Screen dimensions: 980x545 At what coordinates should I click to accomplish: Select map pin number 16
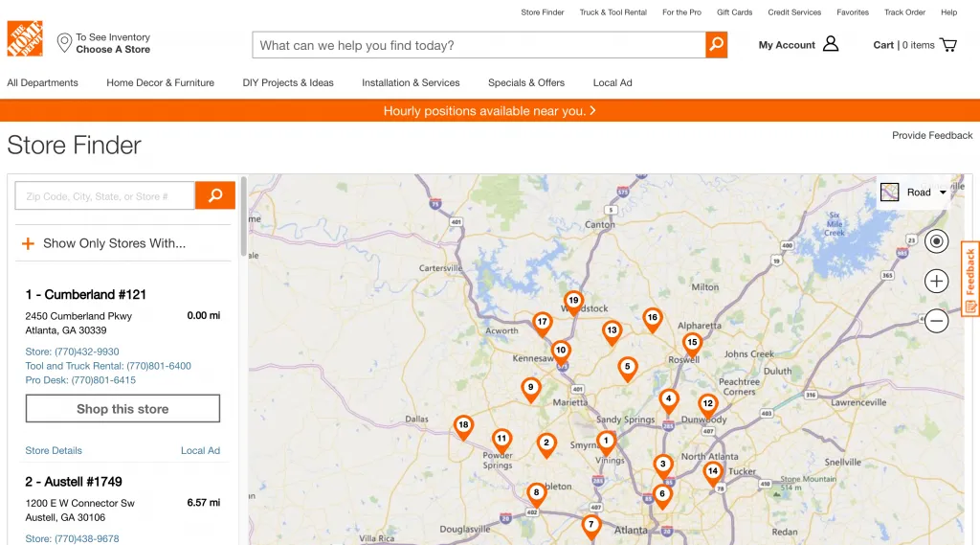pos(653,319)
